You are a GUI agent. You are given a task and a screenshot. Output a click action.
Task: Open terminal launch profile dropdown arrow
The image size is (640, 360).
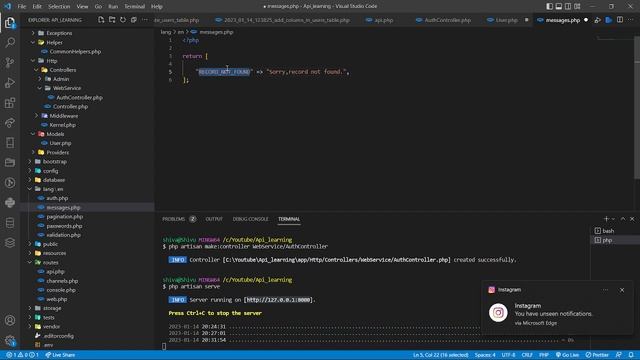tap(613, 219)
